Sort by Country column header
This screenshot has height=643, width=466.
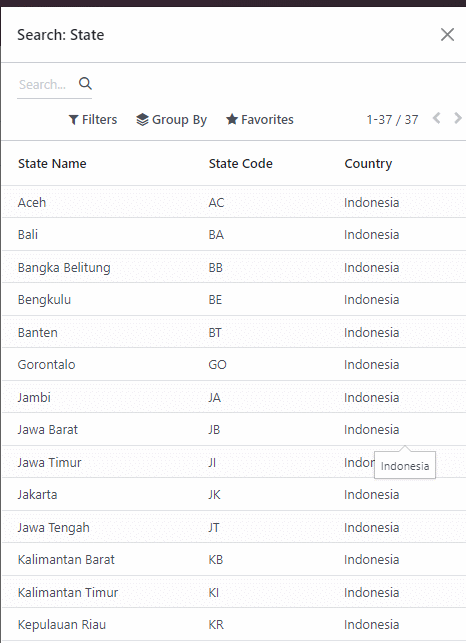[368, 164]
